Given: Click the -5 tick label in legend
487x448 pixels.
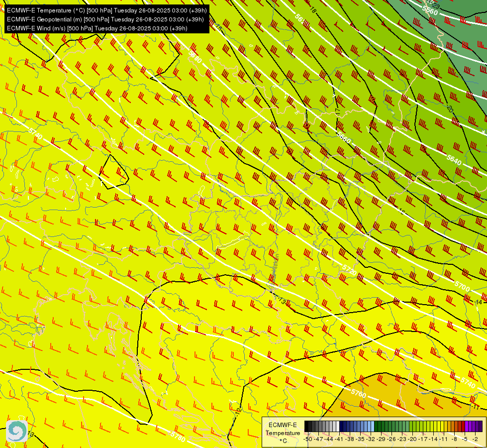Looking at the screenshot, I should (464, 439).
